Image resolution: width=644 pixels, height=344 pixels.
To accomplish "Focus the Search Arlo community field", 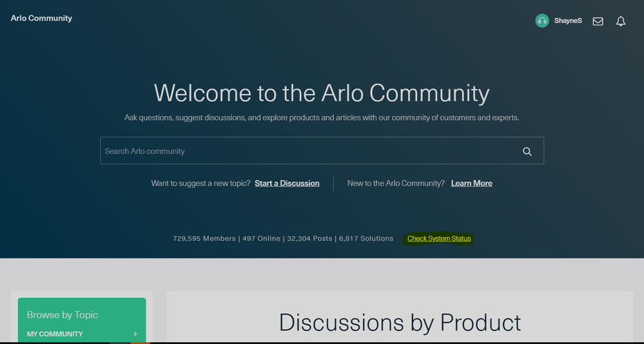I will click(x=322, y=151).
